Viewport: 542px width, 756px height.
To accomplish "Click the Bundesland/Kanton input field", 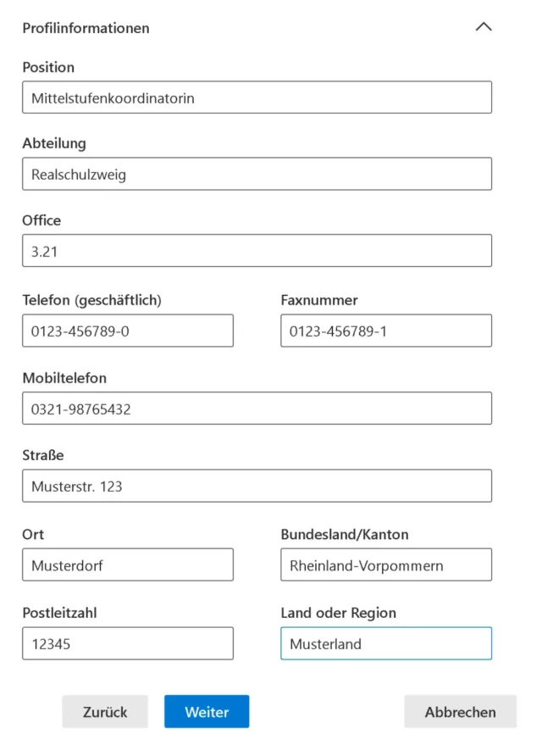I will 385,564.
